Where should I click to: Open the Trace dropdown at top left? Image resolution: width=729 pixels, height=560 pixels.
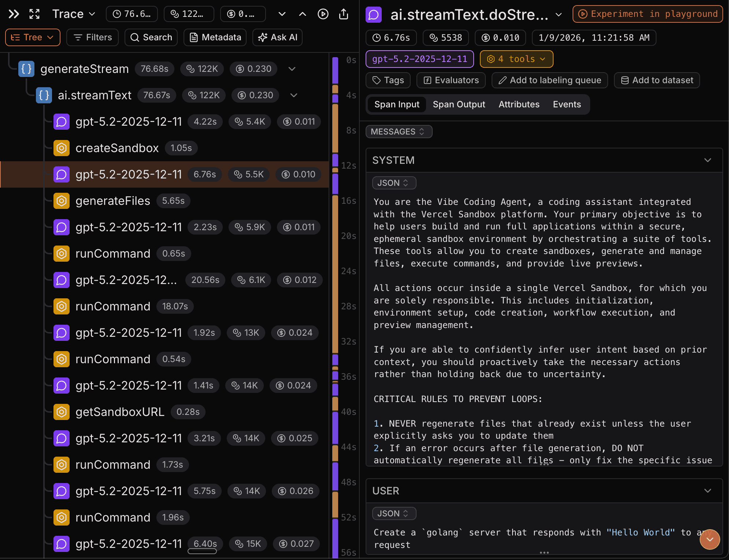[74, 14]
